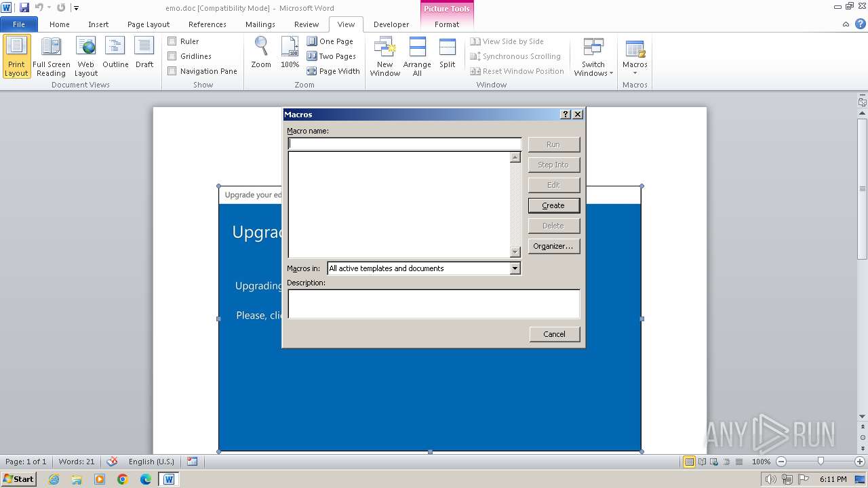Open Undo history dropdown arrow

(x=49, y=8)
